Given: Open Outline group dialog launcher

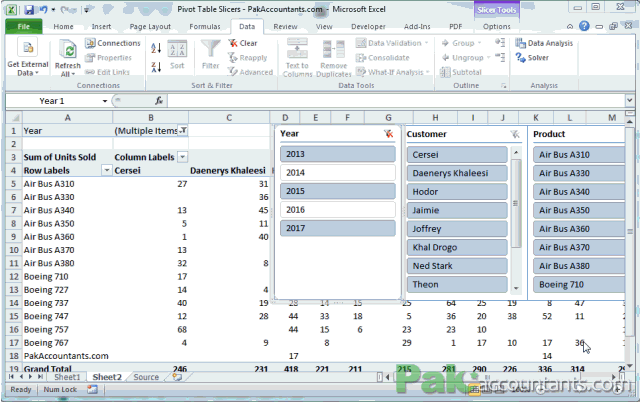Looking at the screenshot, I should click(x=504, y=86).
